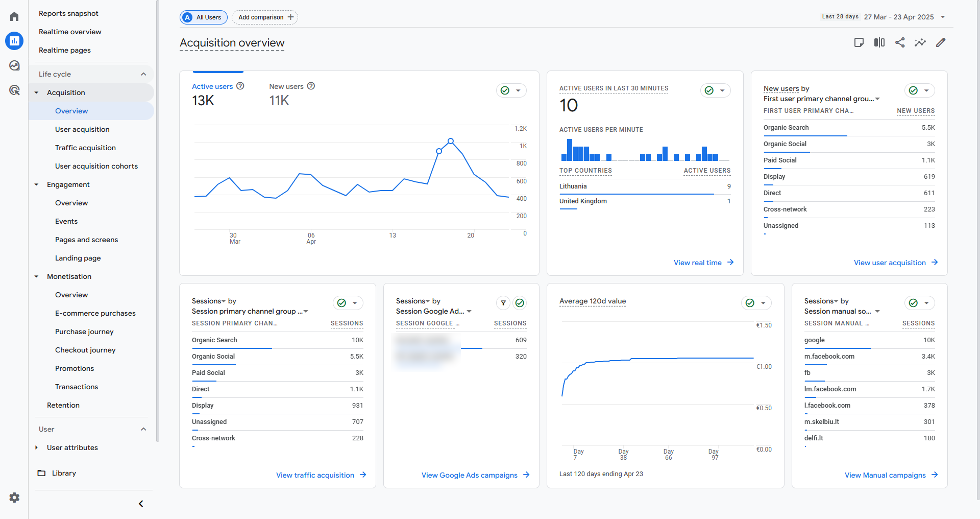This screenshot has height=519, width=980.
Task: Open the Realtime overview report
Action: click(70, 32)
